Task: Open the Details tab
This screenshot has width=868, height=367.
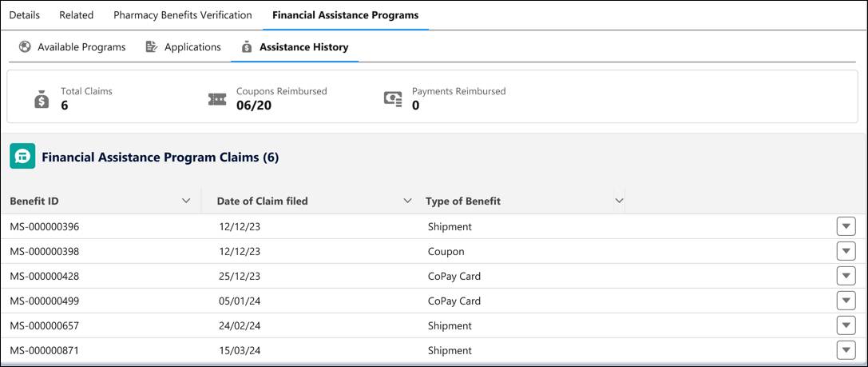Action: [x=25, y=15]
